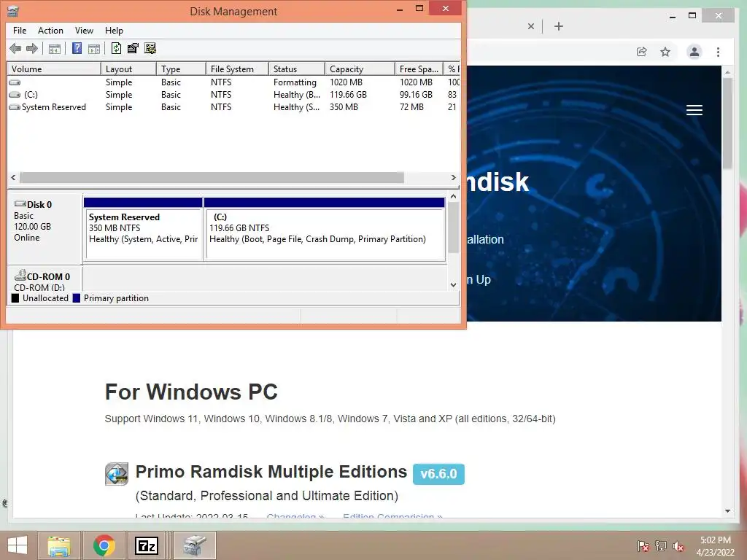
Task: Refresh disk list with green arrows icon
Action: pos(116,49)
